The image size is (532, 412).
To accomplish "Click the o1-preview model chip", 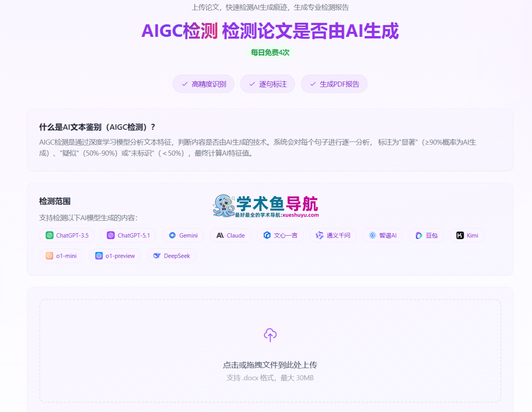I will coord(115,256).
